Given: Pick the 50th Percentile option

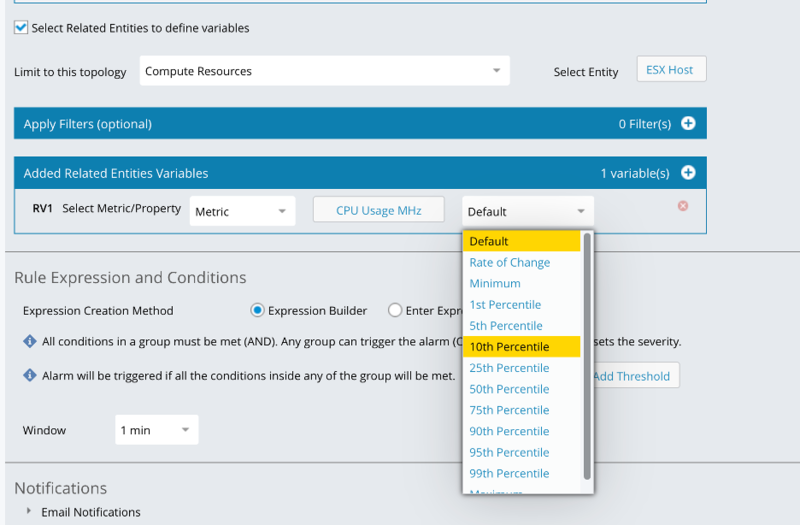Looking at the screenshot, I should pos(521,389).
